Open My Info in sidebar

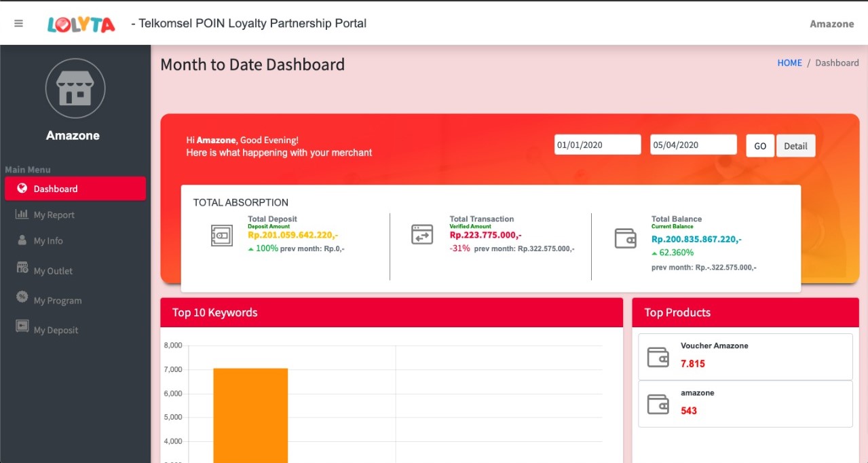coord(75,240)
